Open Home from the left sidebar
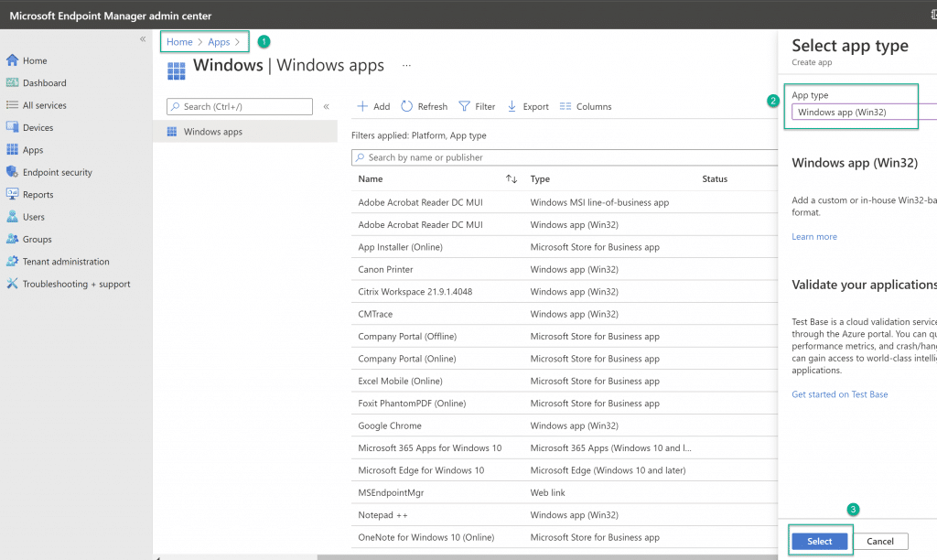Screen dimensions: 937x560 coord(27,60)
